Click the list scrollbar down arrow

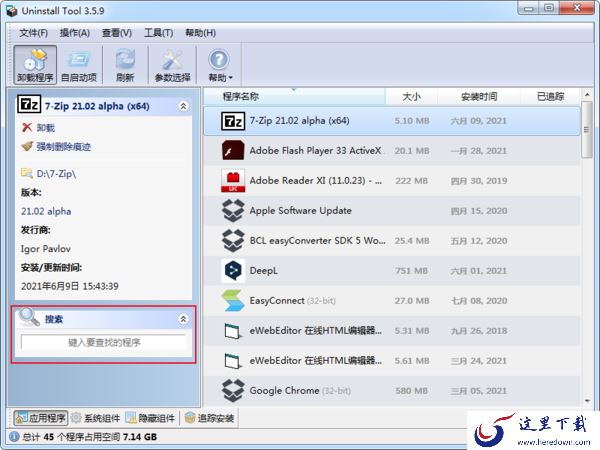point(587,401)
